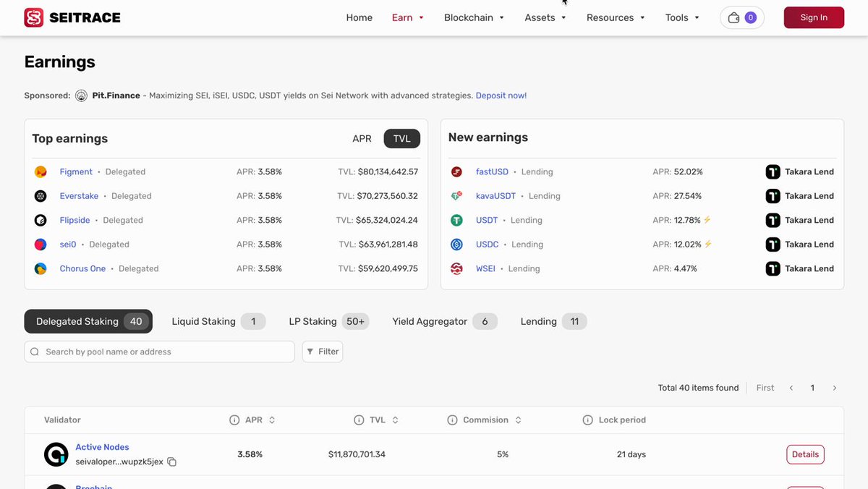The image size is (868, 489).
Task: Click the Everstake validator logo
Action: tap(41, 196)
